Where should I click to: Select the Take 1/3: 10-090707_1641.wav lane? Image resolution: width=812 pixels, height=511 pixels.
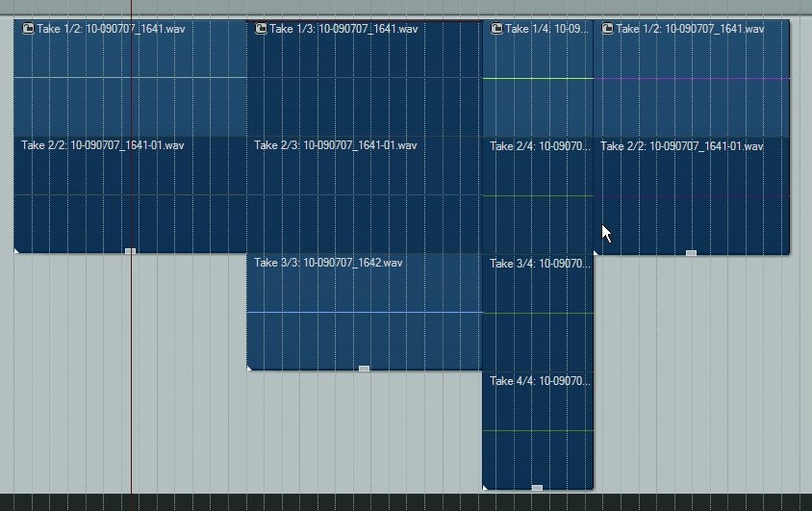[x=364, y=78]
